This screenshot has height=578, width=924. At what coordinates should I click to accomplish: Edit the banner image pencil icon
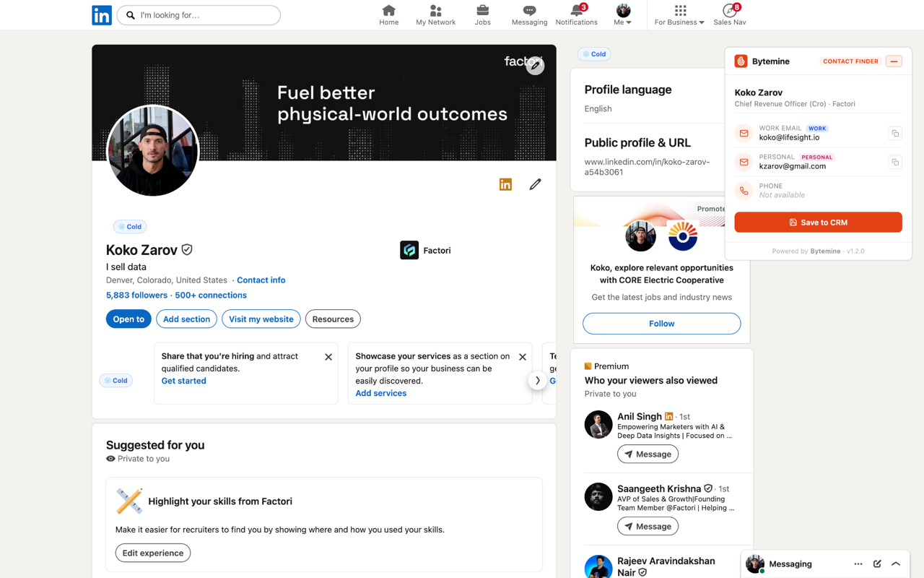[x=535, y=66]
